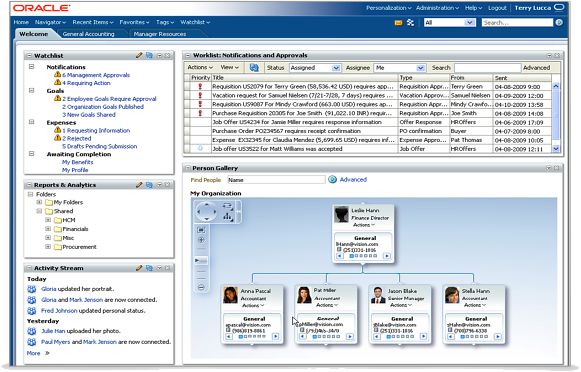581x372 pixels.
Task: Open Leslie Hann's portrait photo
Action: point(341,215)
